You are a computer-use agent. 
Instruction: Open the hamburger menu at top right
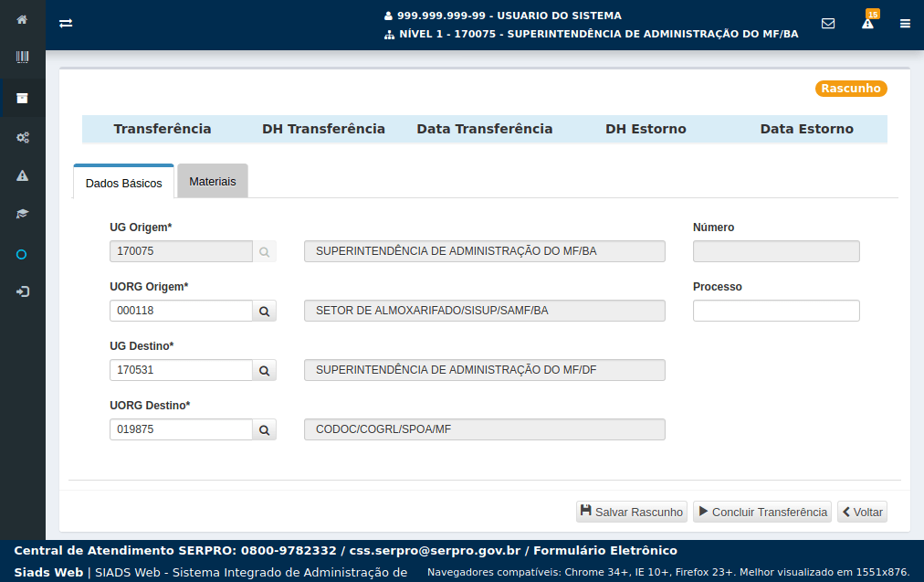[905, 24]
